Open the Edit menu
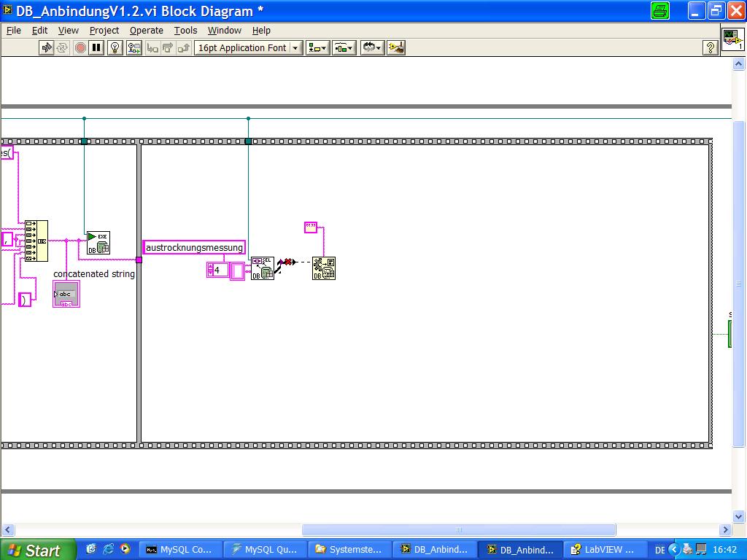 tap(39, 31)
